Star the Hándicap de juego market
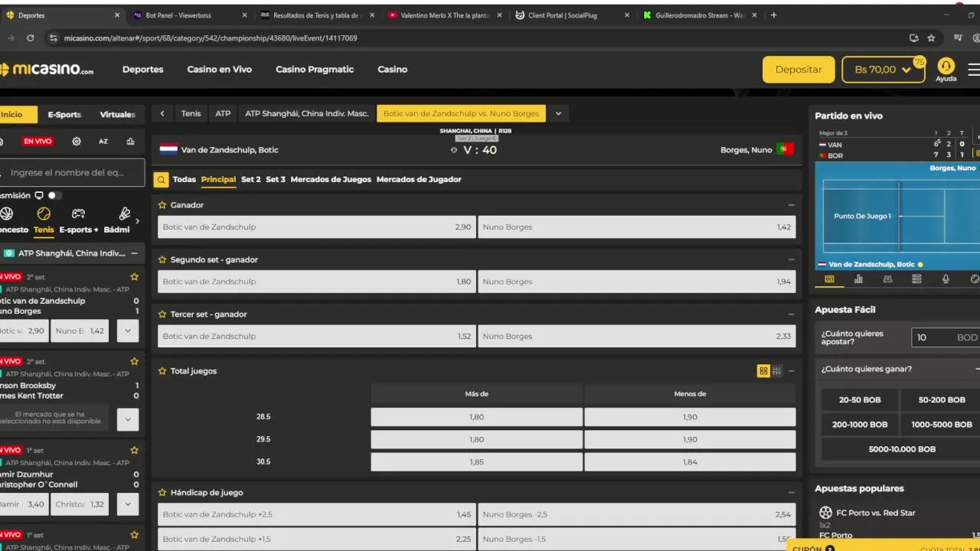 point(162,493)
